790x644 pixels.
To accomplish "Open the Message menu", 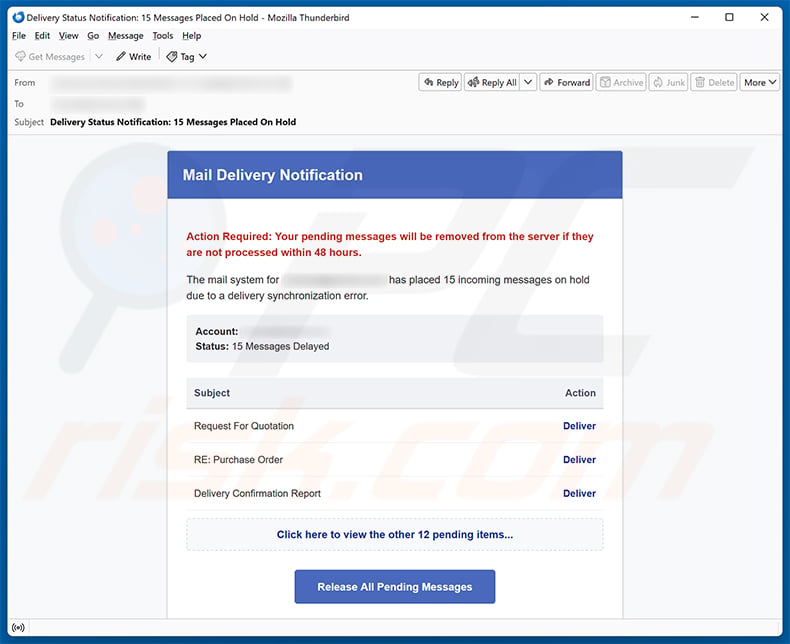I will pos(126,36).
